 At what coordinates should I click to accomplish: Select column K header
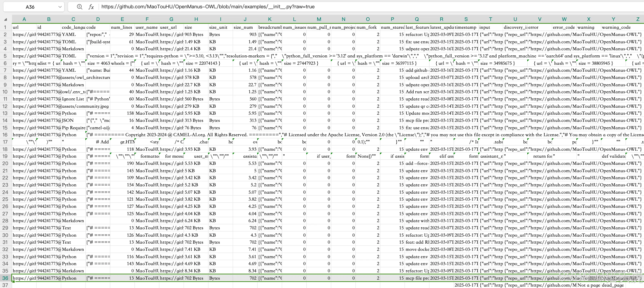[x=269, y=19]
